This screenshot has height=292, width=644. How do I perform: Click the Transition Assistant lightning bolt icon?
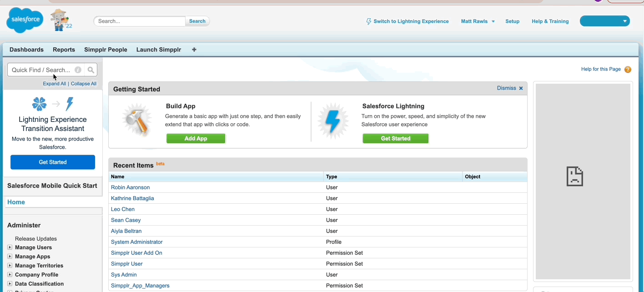coord(69,104)
